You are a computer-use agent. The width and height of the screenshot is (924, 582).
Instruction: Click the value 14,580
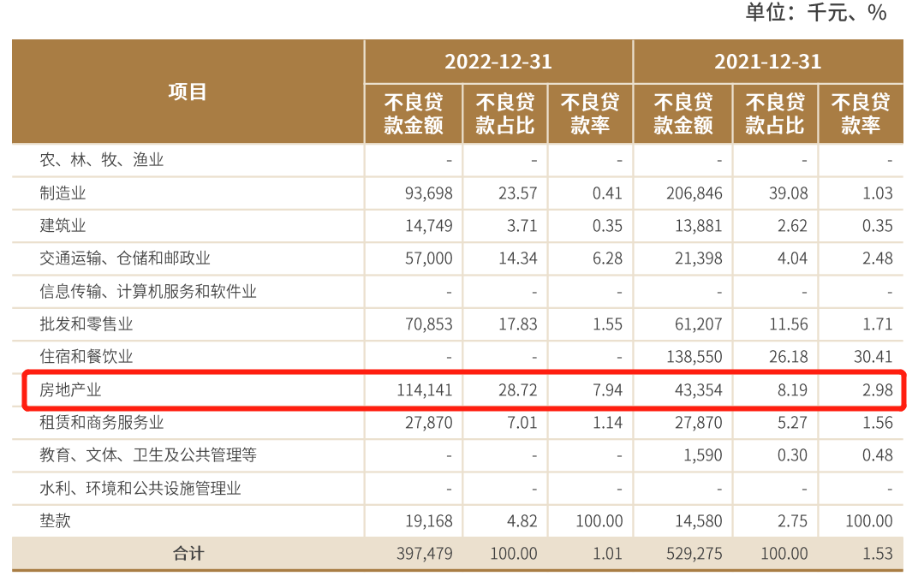pyautogui.click(x=698, y=520)
